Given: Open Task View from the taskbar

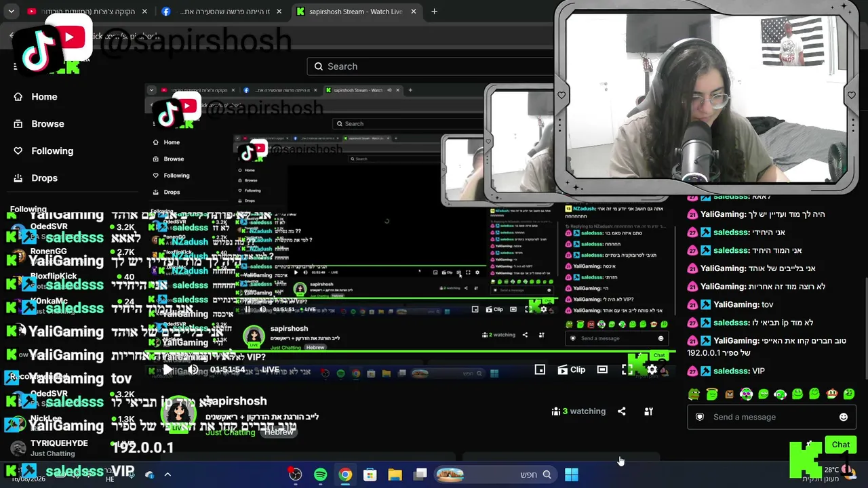Looking at the screenshot, I should click(x=420, y=474).
